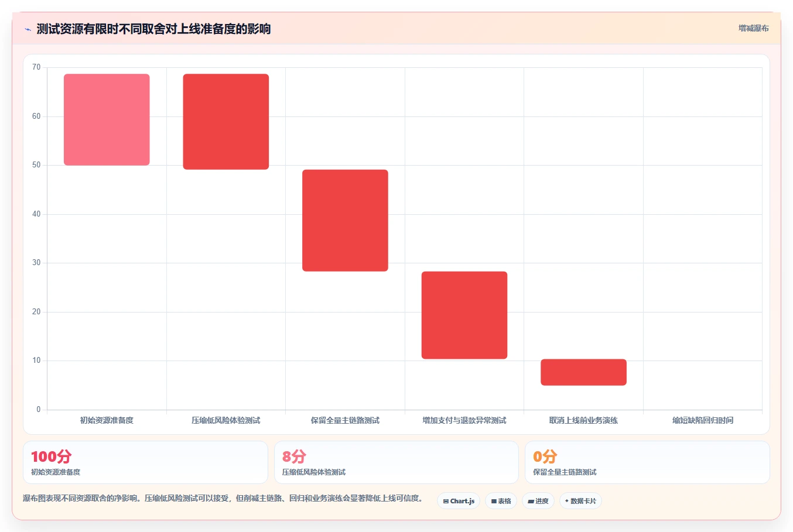Click the 增减瀑布 tag in the header
The height and width of the screenshot is (532, 793).
click(753, 28)
